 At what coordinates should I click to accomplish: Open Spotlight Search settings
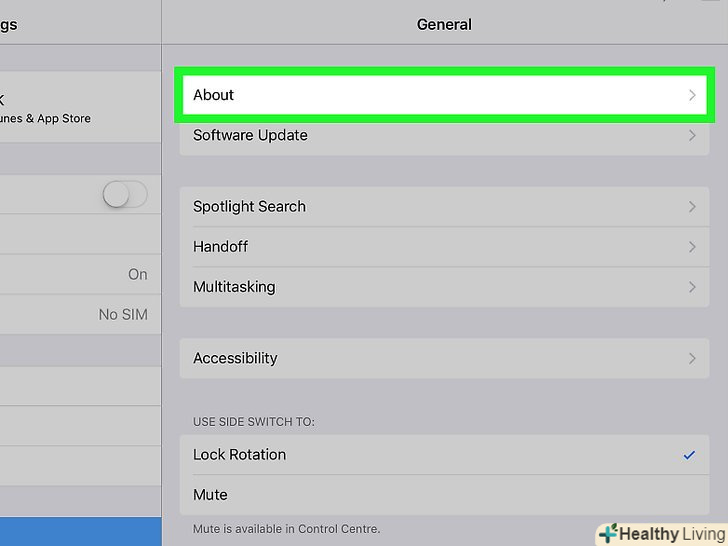[x=440, y=206]
